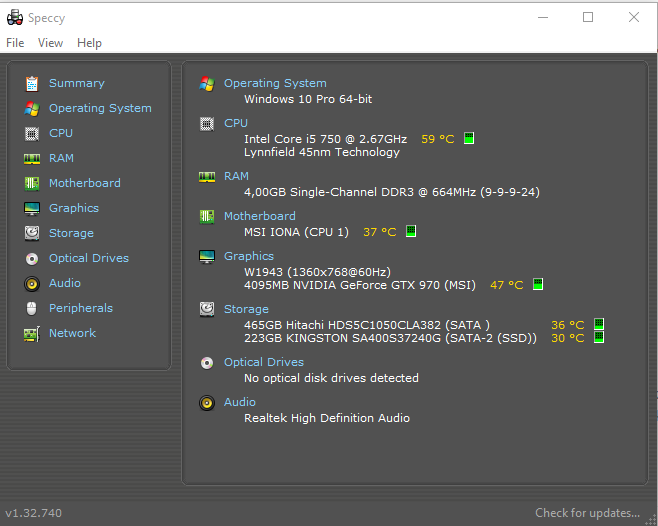Click the RAM stick icon in sidebar
658x526 pixels.
pyautogui.click(x=32, y=159)
